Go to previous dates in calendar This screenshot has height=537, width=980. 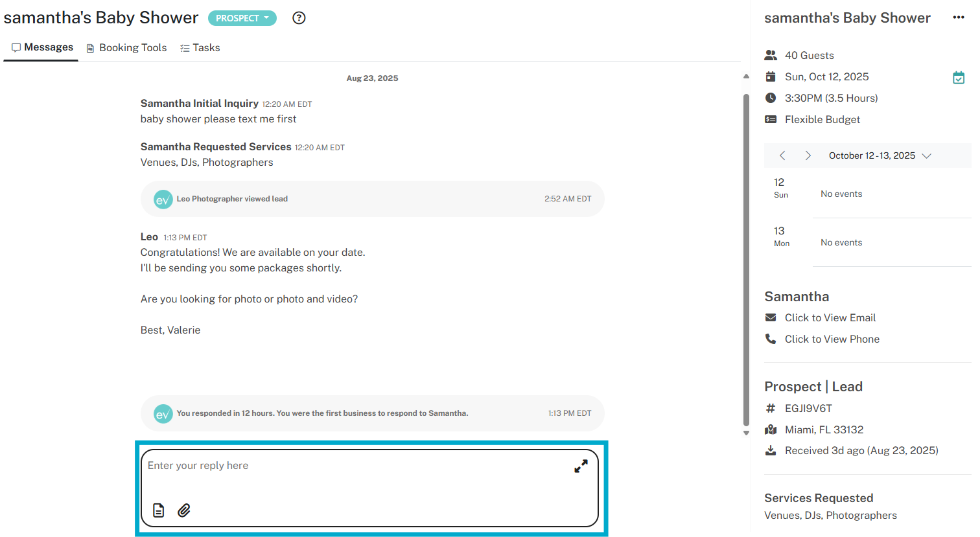(x=782, y=155)
